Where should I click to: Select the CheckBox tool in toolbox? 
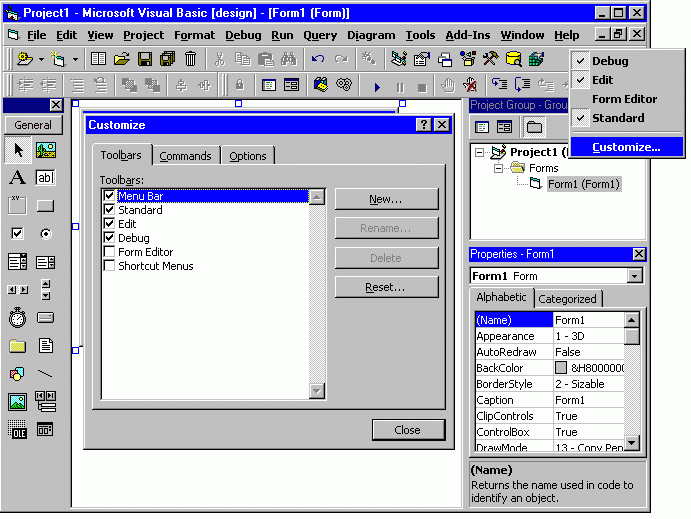pos(18,233)
